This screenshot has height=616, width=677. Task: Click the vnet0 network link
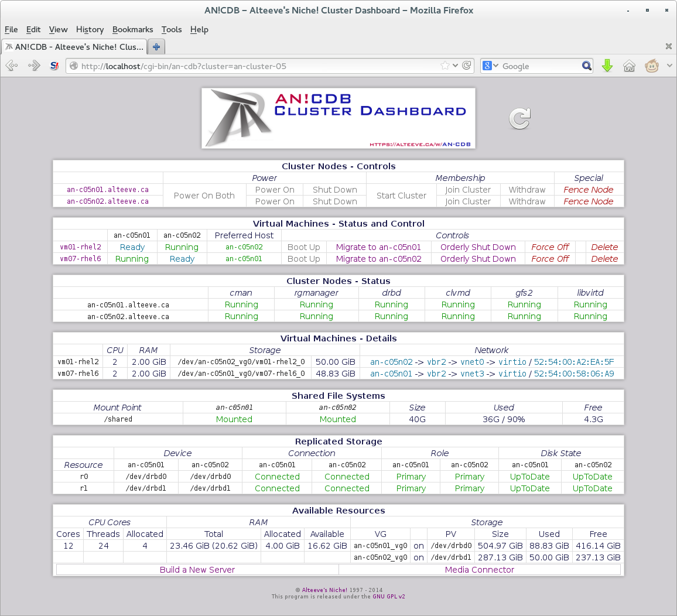[x=473, y=362]
